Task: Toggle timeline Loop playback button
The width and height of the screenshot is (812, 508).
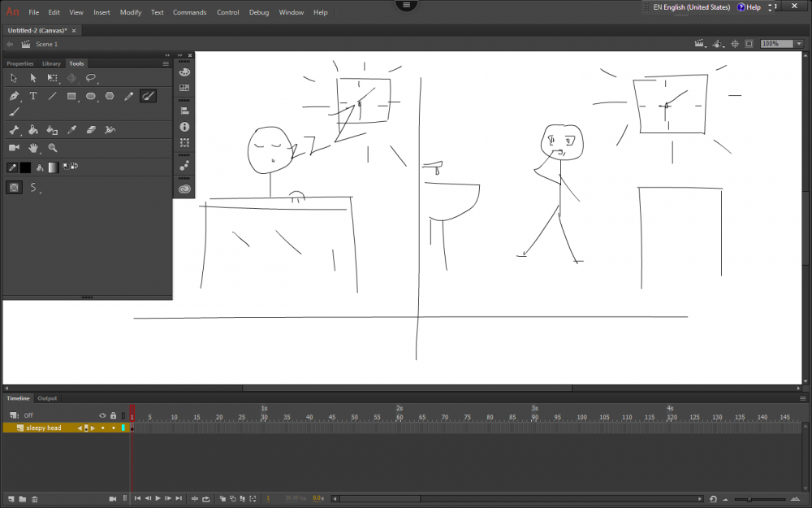Action: coord(205,499)
